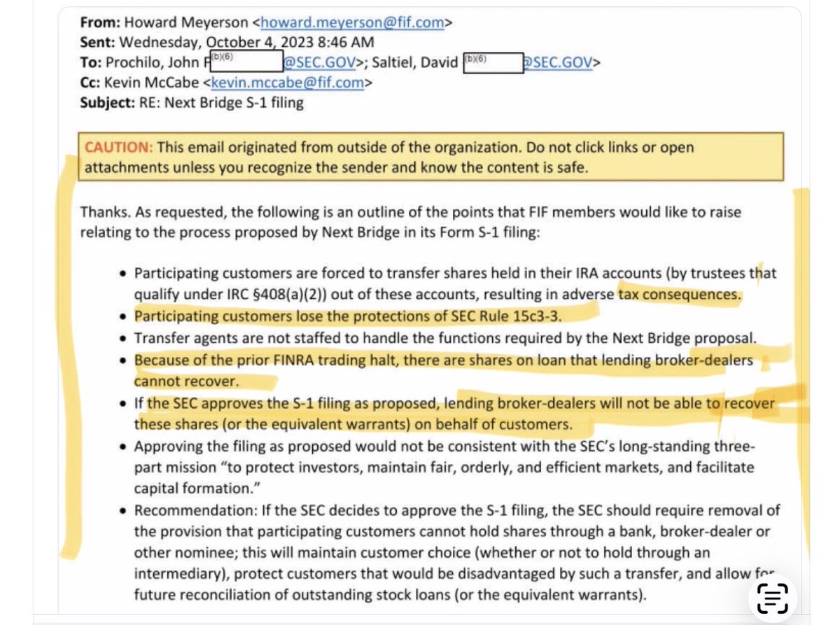Screen dimensions: 840x625
Task: Click the 'Approving the filing as proposed' bullet
Action: coord(444,468)
